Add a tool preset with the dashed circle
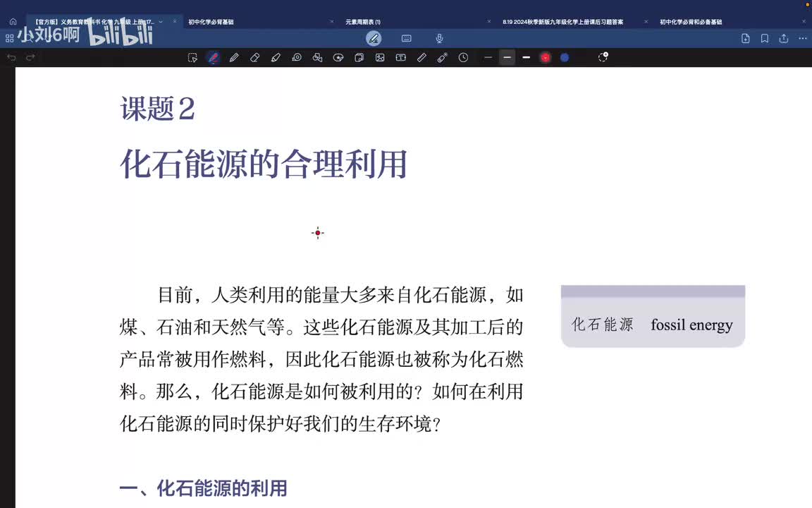This screenshot has width=812, height=508. pyautogui.click(x=603, y=57)
